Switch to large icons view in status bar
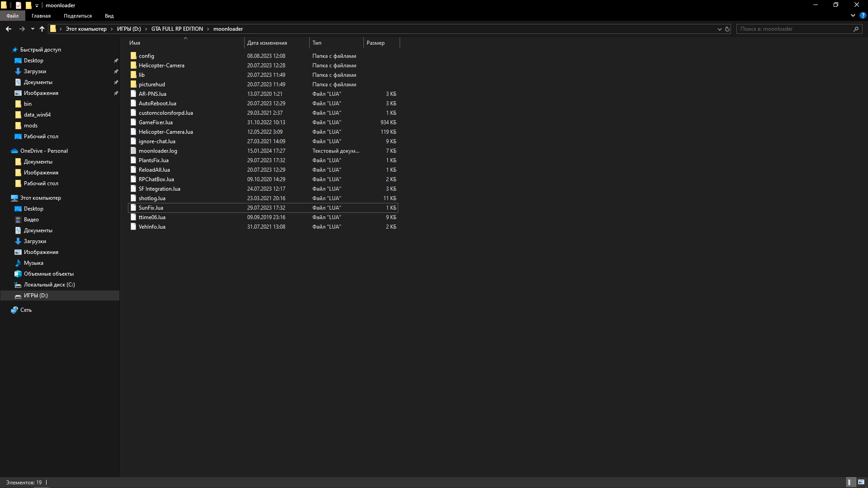The height and width of the screenshot is (488, 868). point(861,482)
